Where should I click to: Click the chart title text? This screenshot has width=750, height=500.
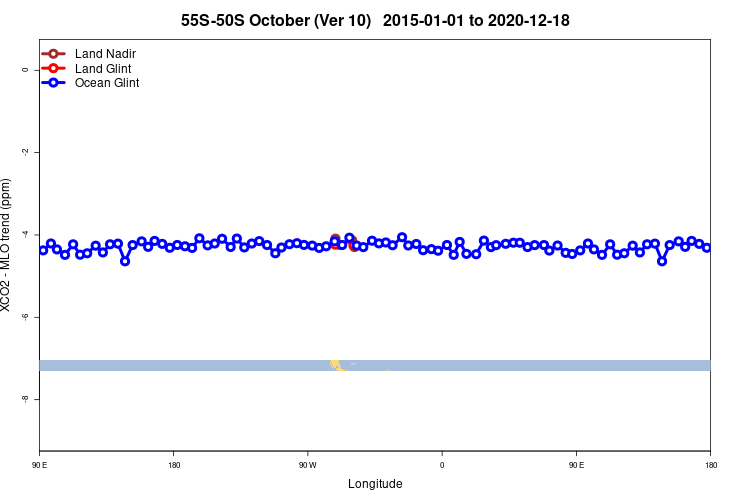[375, 21]
